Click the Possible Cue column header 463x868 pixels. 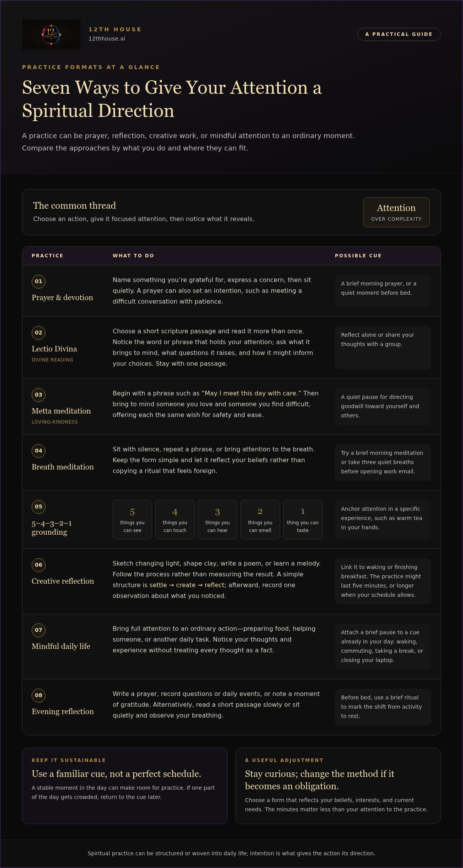pos(358,256)
